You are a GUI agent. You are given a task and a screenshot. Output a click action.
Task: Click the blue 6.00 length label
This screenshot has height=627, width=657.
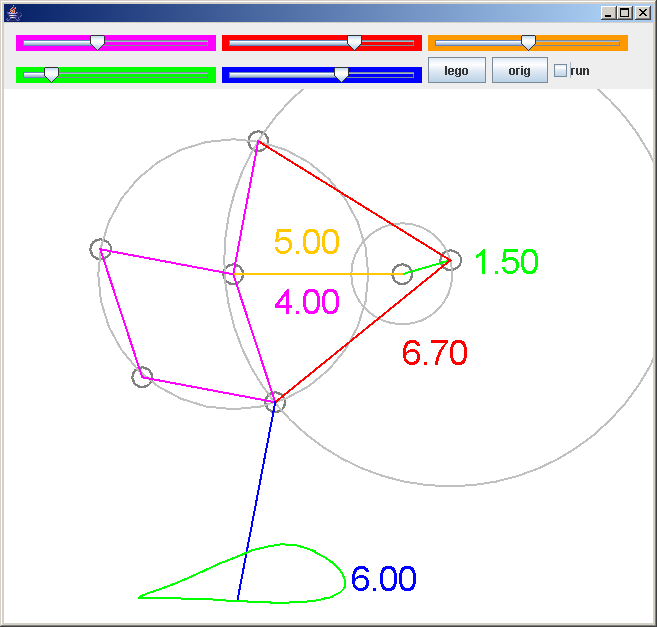383,579
